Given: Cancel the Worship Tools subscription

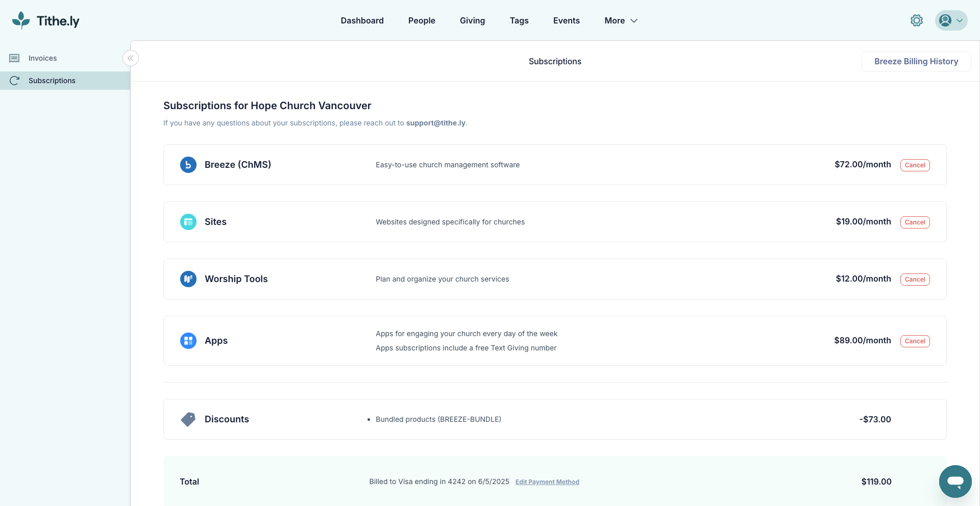Looking at the screenshot, I should click(x=915, y=279).
